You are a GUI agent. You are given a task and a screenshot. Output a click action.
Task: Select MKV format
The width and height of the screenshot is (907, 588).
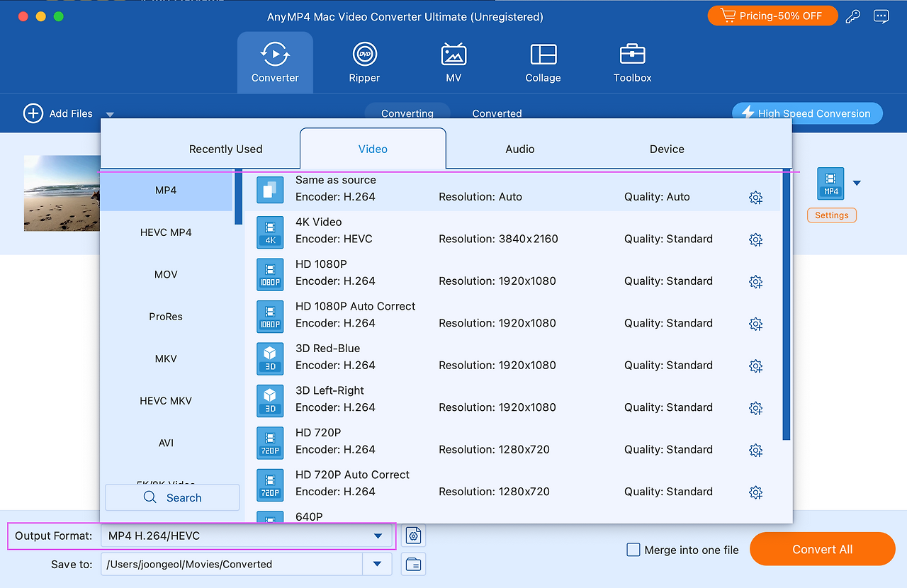coord(166,358)
